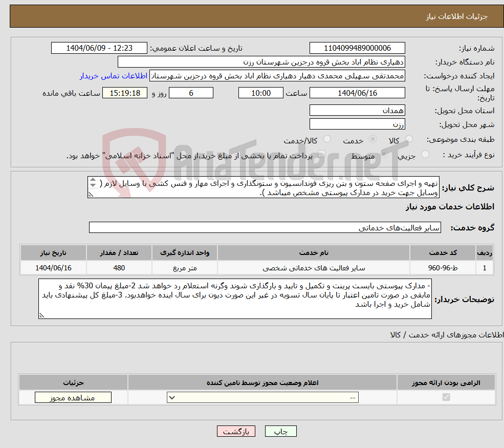Click the نام خدمت column header
The width and height of the screenshot is (504, 448).
click(313, 252)
